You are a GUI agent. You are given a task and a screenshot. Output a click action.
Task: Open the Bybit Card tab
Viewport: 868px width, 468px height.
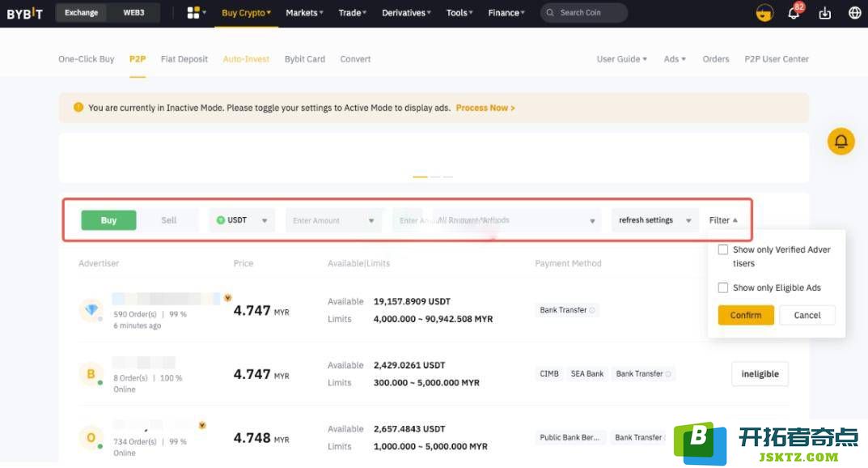click(305, 59)
